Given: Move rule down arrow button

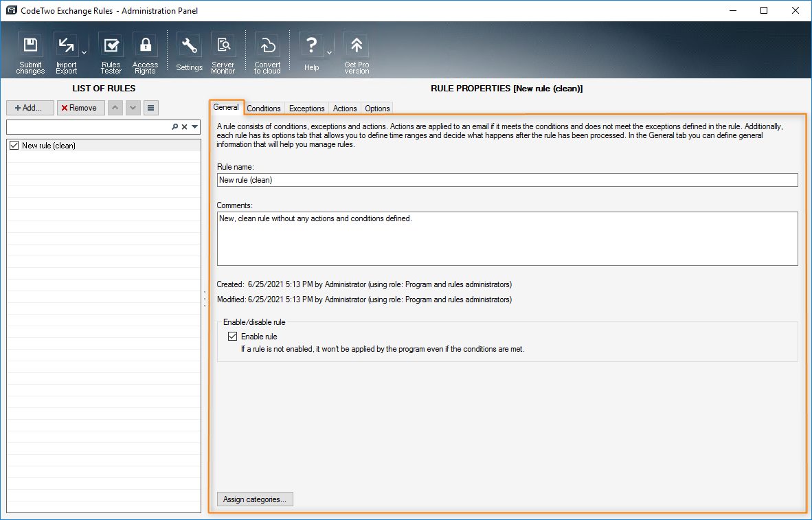Looking at the screenshot, I should (x=133, y=108).
